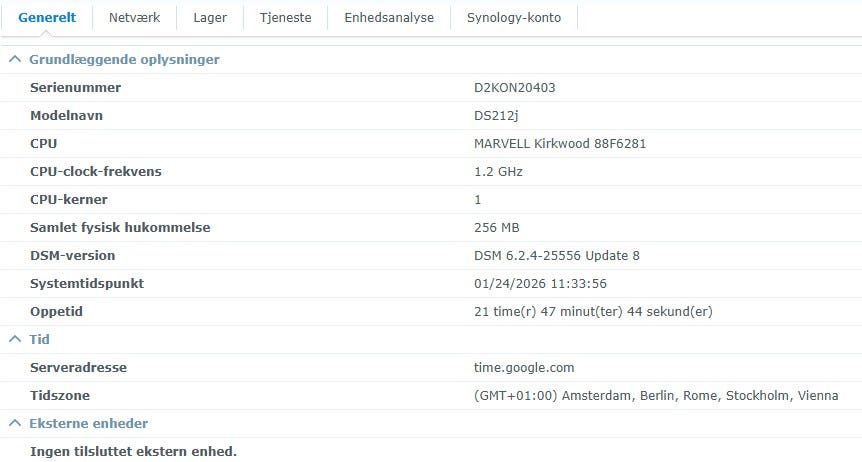Click the Grundlæggende oplysninger heading

point(124,59)
